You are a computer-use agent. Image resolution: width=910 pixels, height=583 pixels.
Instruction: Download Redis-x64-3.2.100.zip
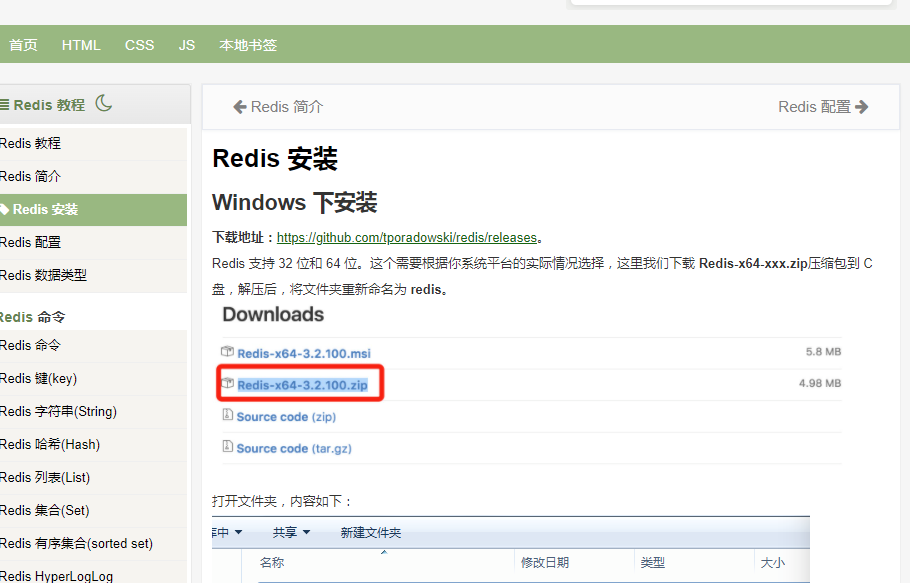tap(302, 385)
